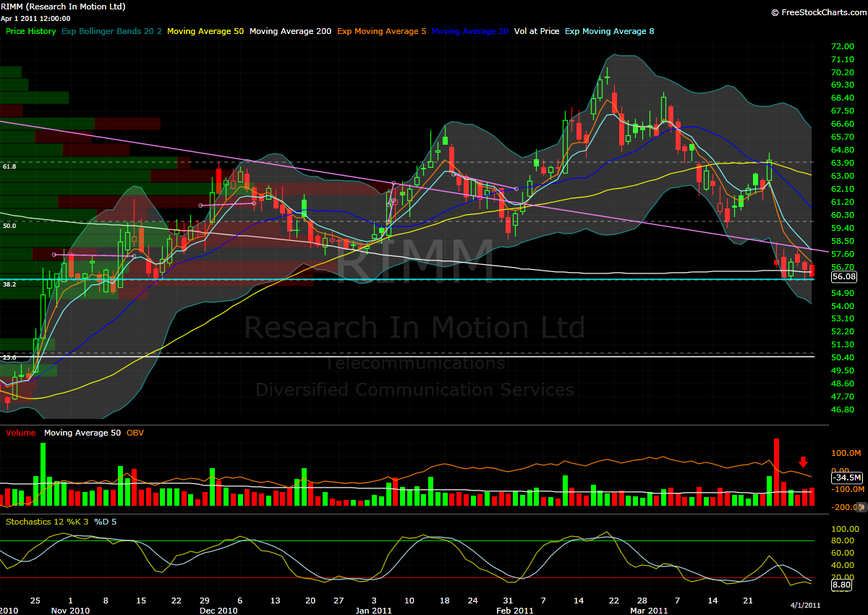Click the yellow Moving Average 50 label in the price legend
This screenshot has height=615, width=868.
point(205,31)
